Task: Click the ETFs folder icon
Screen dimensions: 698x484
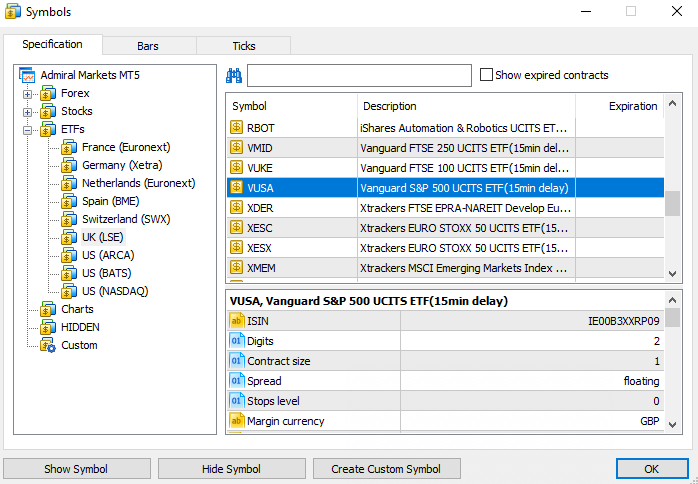Action: [48, 130]
